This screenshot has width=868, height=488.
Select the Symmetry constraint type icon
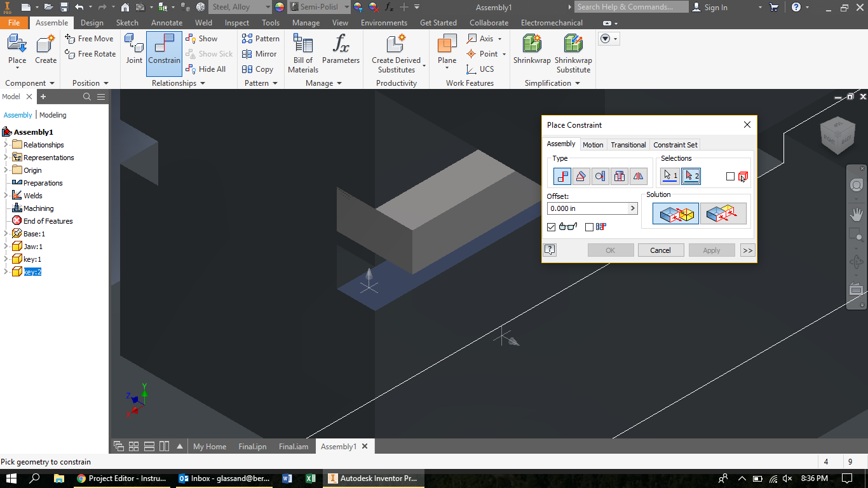639,176
